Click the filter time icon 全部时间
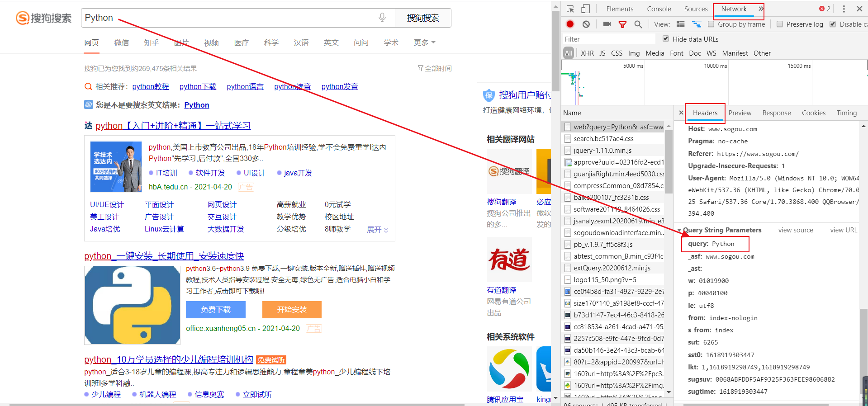The image size is (868, 406). click(x=435, y=68)
